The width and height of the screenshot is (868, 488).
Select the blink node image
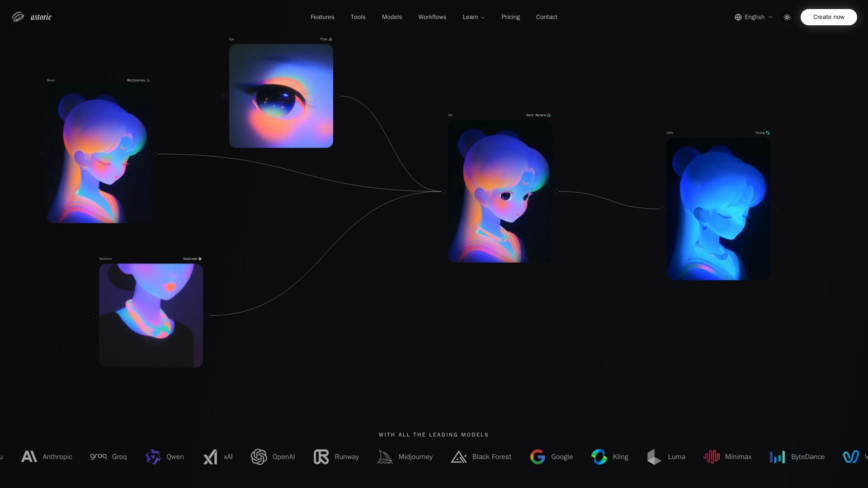pos(718,209)
